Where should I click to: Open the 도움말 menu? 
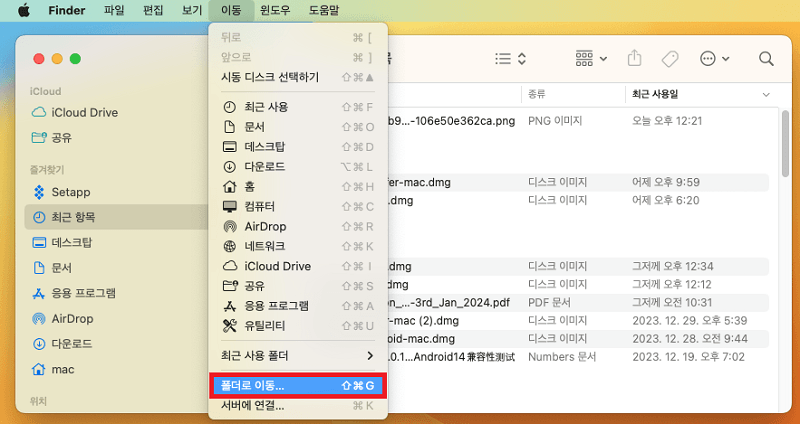(324, 10)
